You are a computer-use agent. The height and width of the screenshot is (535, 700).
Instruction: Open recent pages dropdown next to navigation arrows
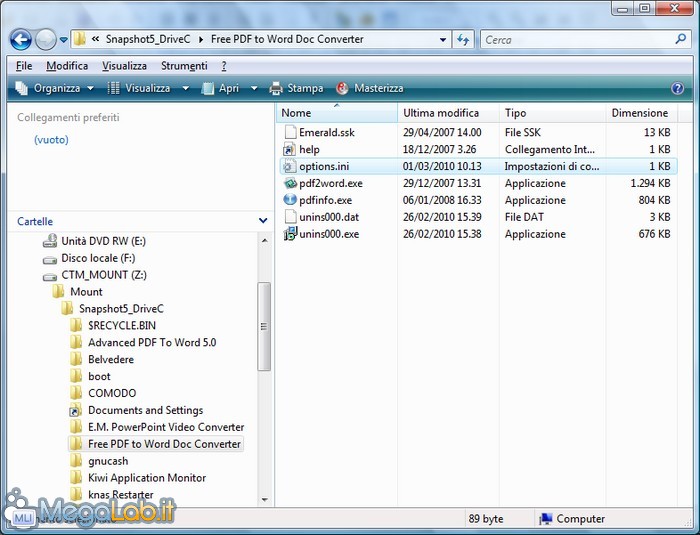click(63, 40)
